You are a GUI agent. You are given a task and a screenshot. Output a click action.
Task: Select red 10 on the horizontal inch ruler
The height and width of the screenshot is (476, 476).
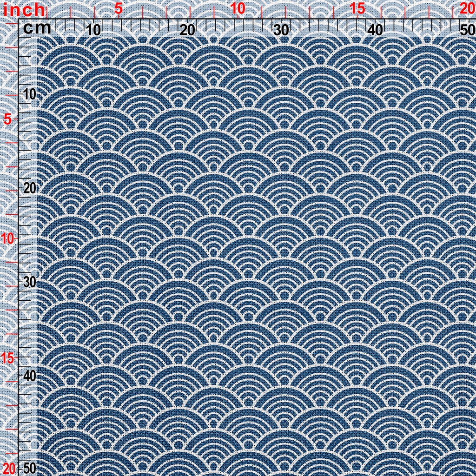coord(238,9)
